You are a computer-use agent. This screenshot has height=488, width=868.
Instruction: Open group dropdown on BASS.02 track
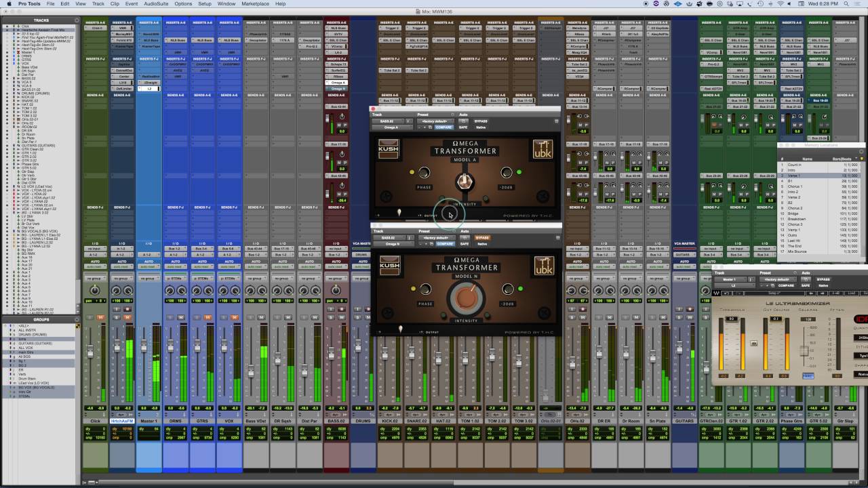(335, 278)
